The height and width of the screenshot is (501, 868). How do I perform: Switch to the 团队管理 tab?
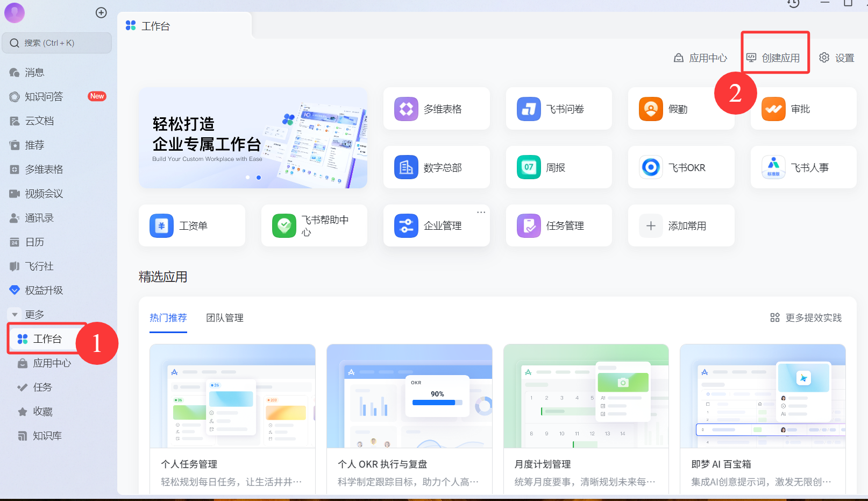[x=225, y=318]
